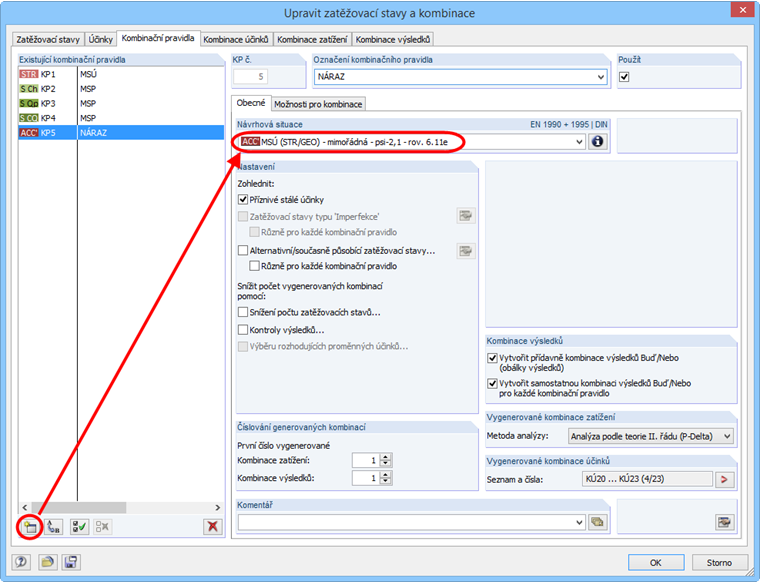Open the Komentář dropdown
Viewport: 760px width, 583px height.
(x=579, y=522)
